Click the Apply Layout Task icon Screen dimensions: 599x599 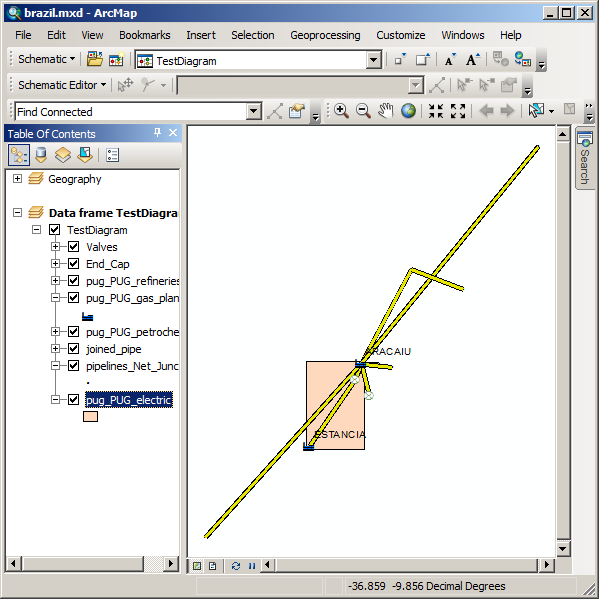pos(437,85)
